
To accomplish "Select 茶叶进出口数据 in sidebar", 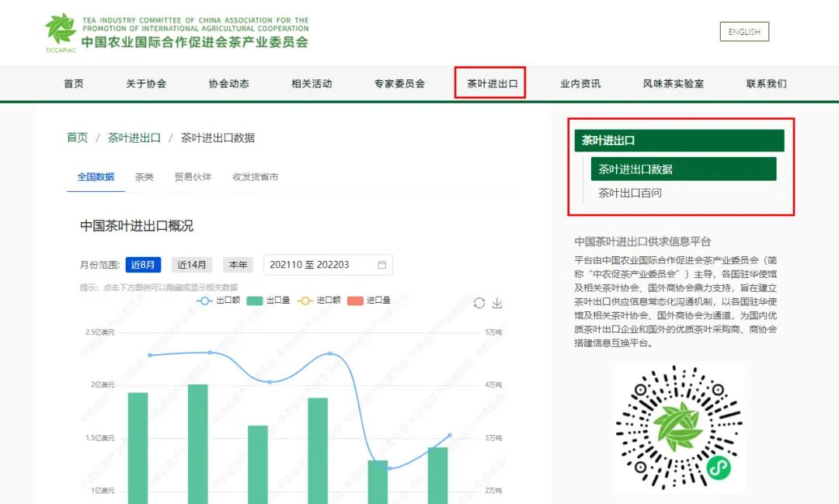I will coord(683,169).
